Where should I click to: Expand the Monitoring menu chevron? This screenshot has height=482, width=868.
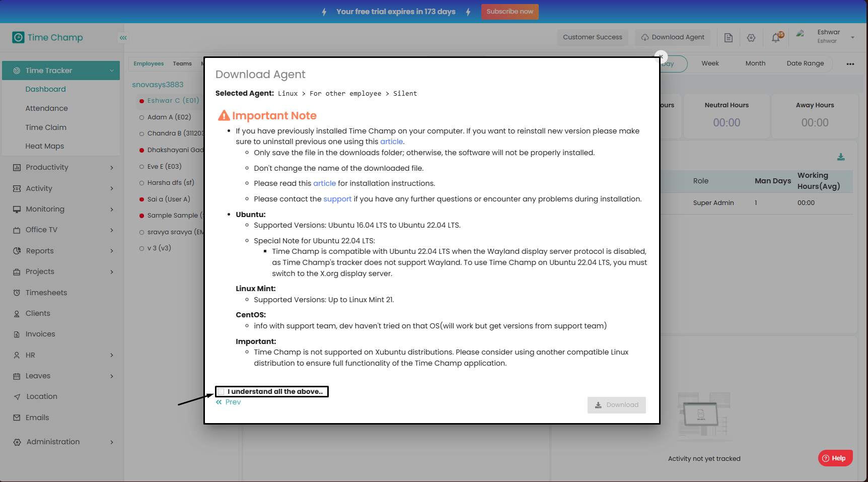[x=112, y=210]
